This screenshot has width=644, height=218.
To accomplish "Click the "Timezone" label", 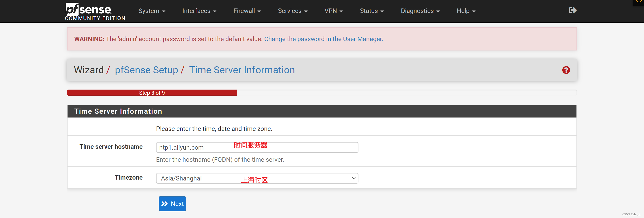I will [129, 178].
